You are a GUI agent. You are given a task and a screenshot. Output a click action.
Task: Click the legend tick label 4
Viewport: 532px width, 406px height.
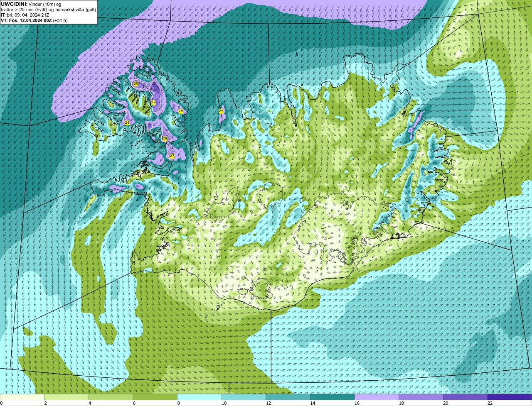(90, 403)
